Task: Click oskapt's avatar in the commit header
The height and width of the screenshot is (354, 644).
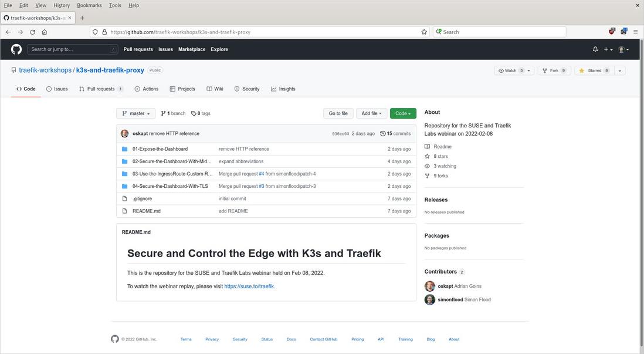Action: click(124, 134)
